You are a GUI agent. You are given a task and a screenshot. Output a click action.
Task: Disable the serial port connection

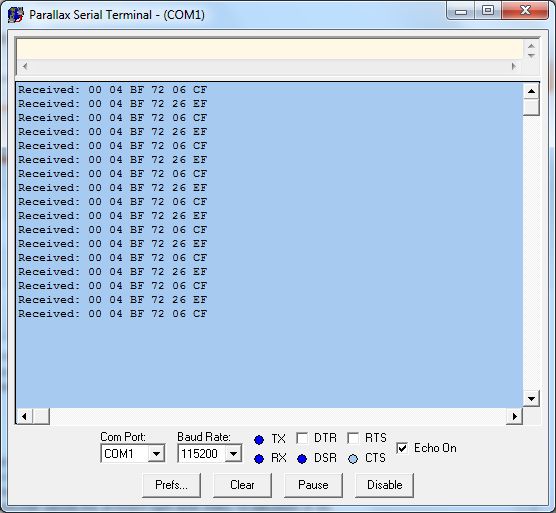click(384, 485)
